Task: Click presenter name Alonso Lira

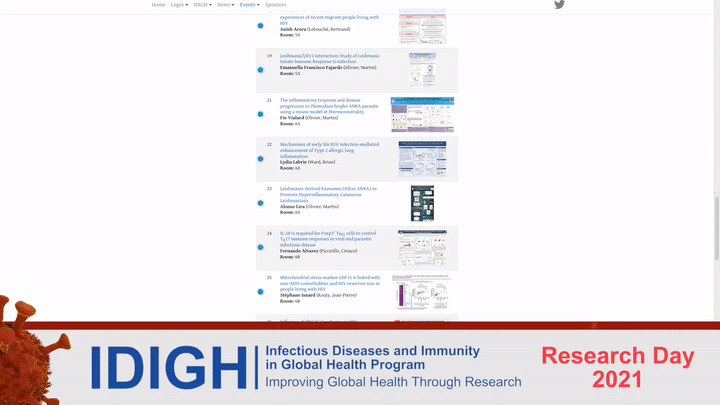Action: (x=292, y=207)
